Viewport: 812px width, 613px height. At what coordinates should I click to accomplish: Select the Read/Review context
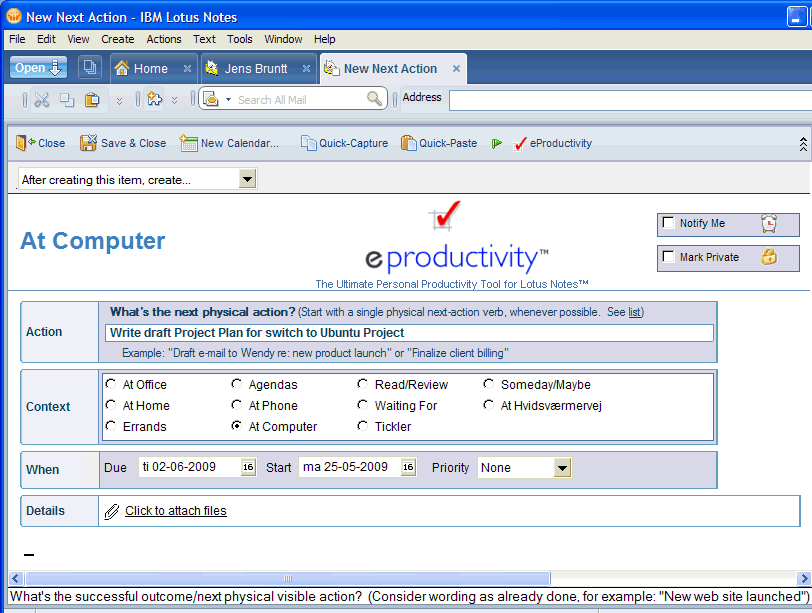[362, 384]
